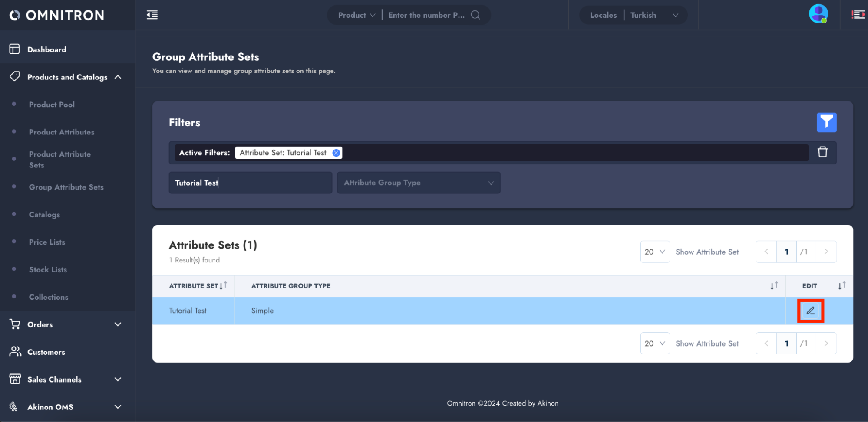Click the blue filter funnel icon
Image resolution: width=868 pixels, height=422 pixels.
pyautogui.click(x=826, y=122)
